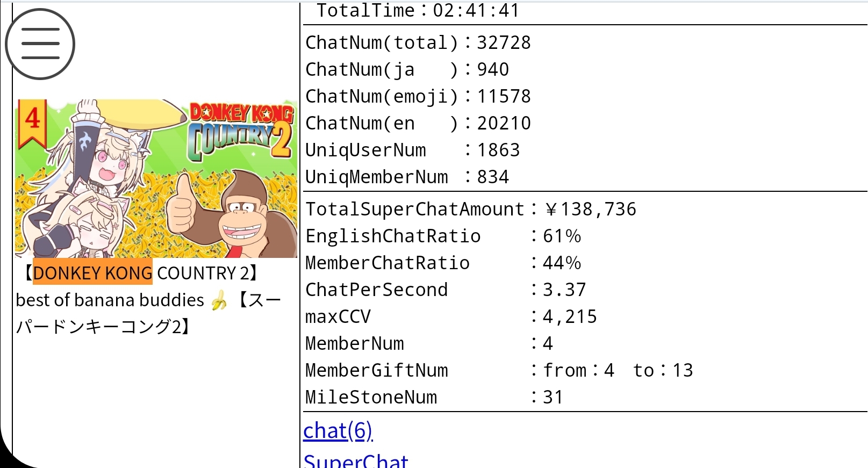Click the ChatNum(ja) value 940
Viewport: 868px width, 468px height.
[x=493, y=69]
